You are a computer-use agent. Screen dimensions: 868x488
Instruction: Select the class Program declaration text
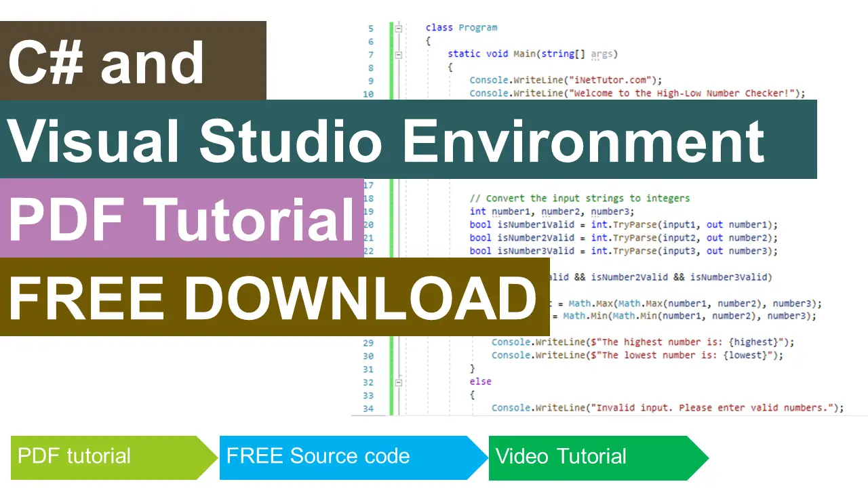click(x=461, y=27)
